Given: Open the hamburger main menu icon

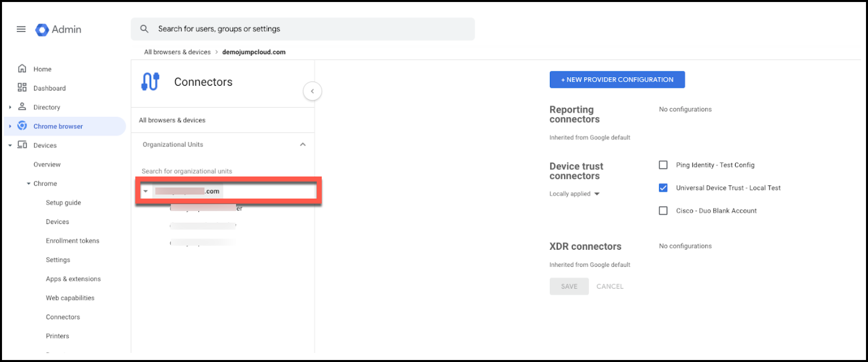Looking at the screenshot, I should (x=21, y=29).
